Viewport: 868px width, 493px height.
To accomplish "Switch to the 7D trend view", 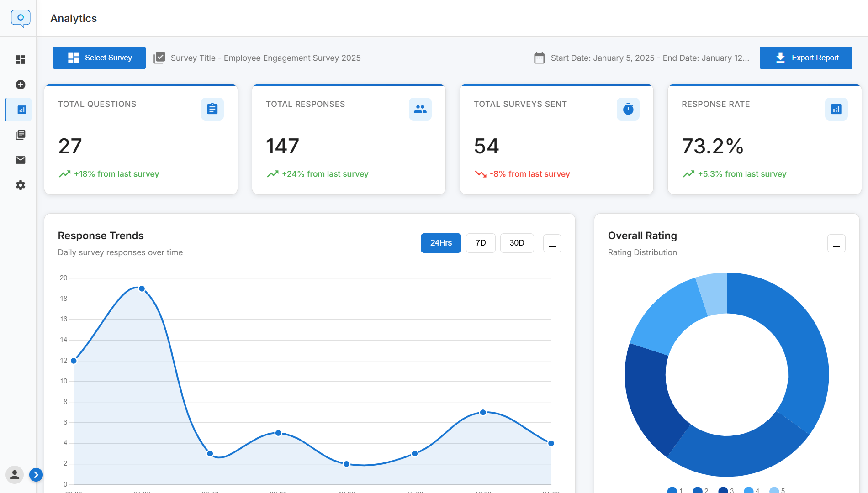I will pos(481,243).
